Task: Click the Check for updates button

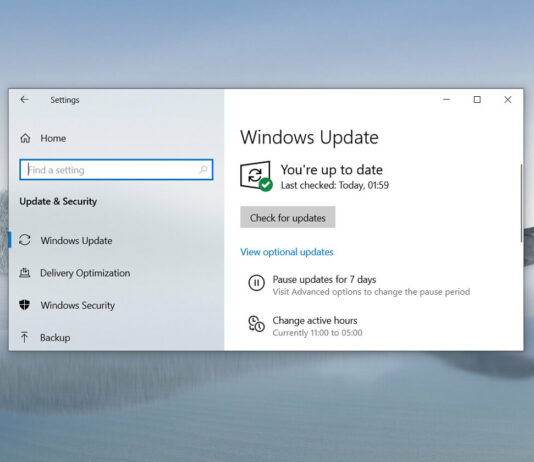Action: point(287,218)
